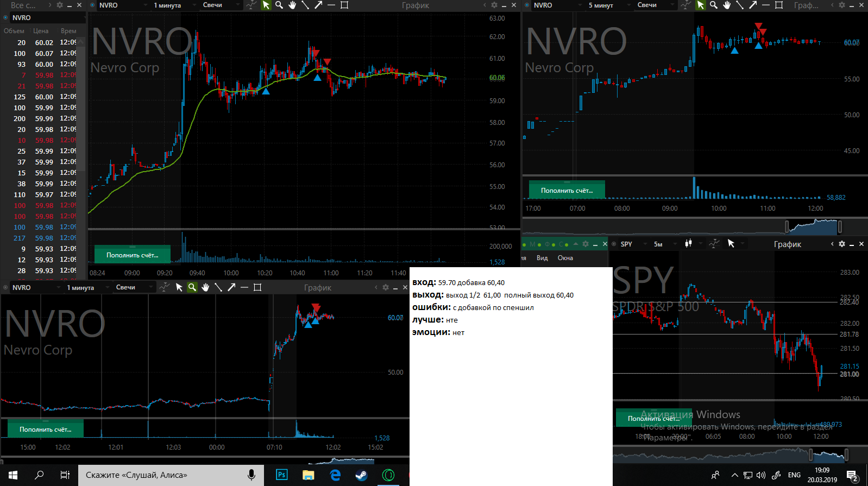This screenshot has width=868, height=486.
Task: Click the trades tape vertical scrollbar
Action: 81,157
